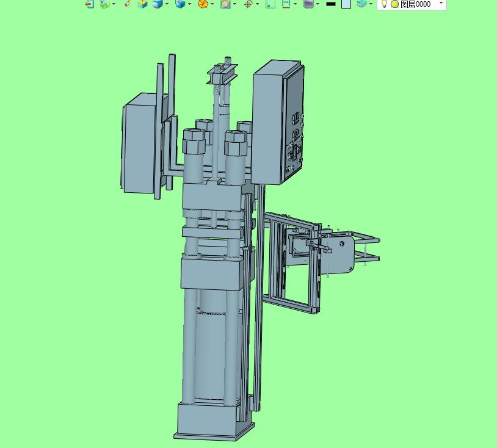Click the stacked layers manager icon

pos(361,4)
